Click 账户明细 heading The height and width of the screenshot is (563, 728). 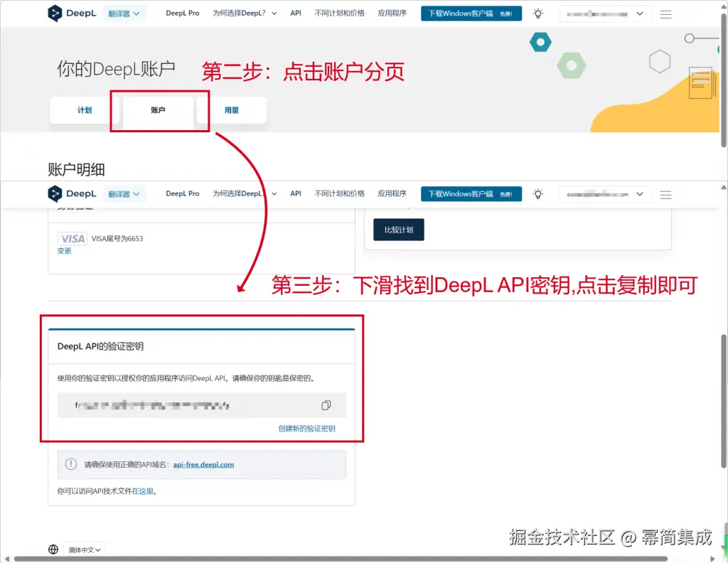tap(76, 169)
